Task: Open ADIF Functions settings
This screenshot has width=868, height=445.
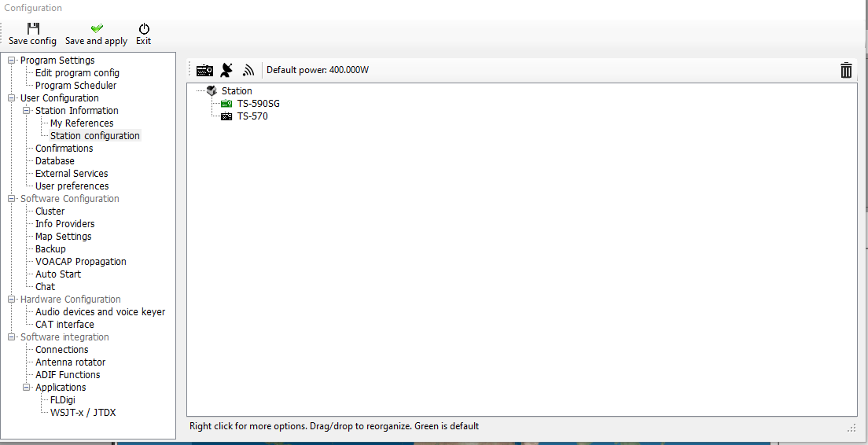Action: click(x=68, y=375)
